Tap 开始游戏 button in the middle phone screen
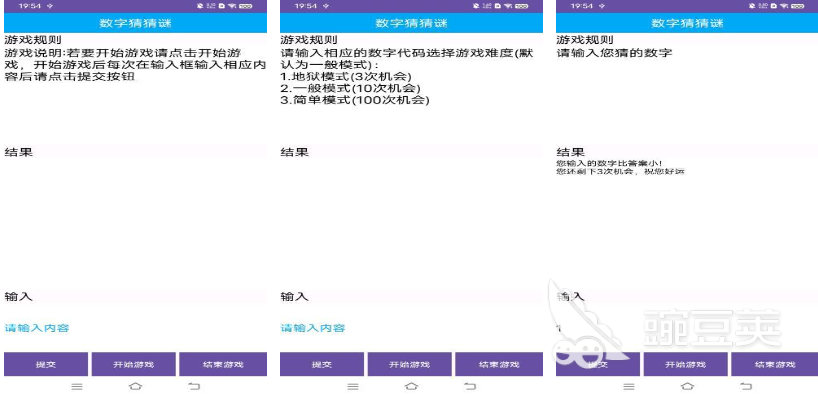 (x=410, y=364)
